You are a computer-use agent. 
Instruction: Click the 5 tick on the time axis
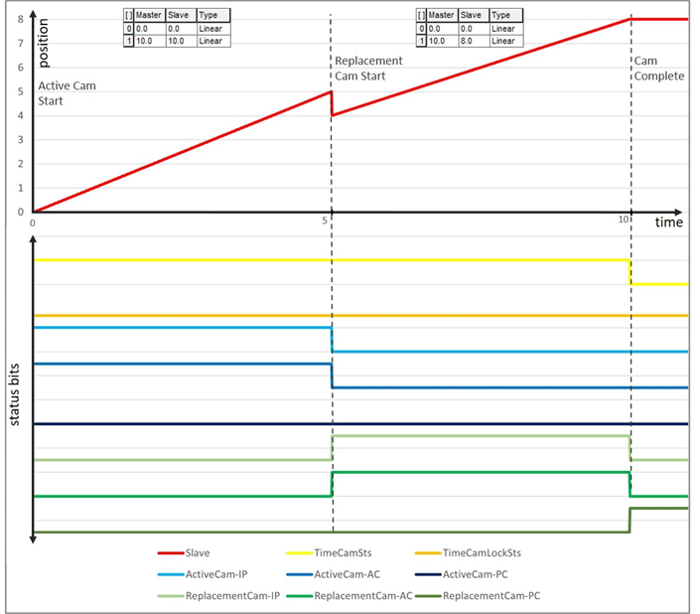pos(329,224)
